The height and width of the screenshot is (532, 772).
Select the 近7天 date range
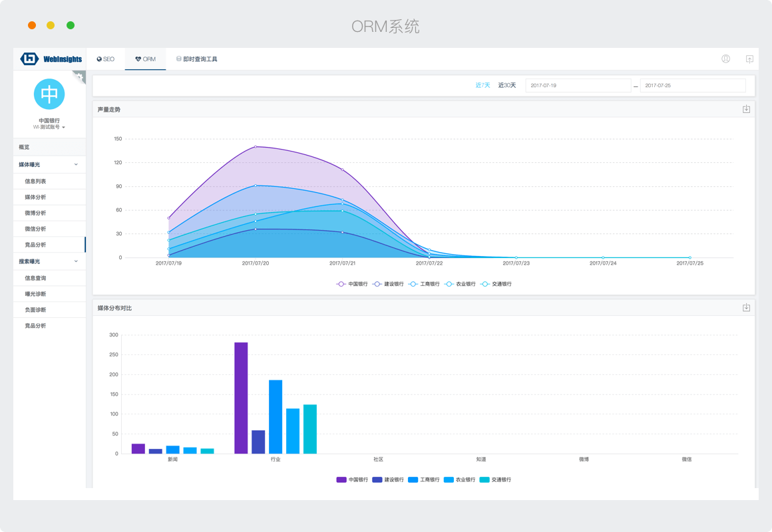[482, 85]
